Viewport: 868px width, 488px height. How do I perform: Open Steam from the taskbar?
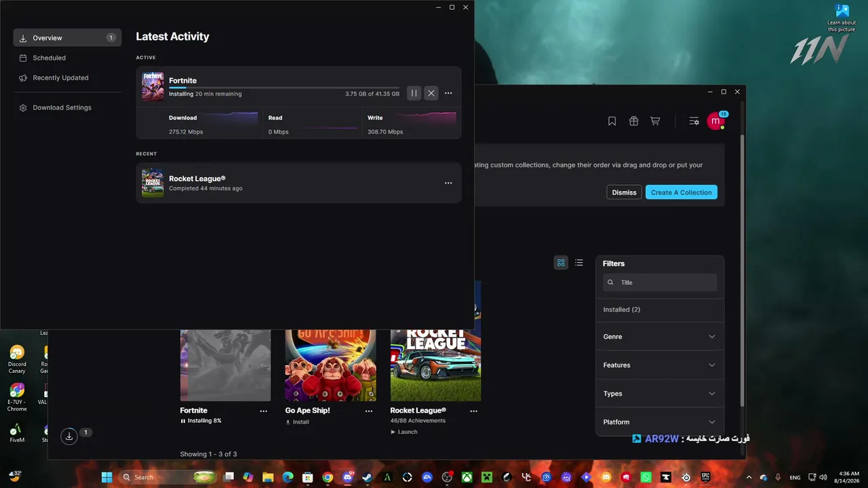pos(367,477)
